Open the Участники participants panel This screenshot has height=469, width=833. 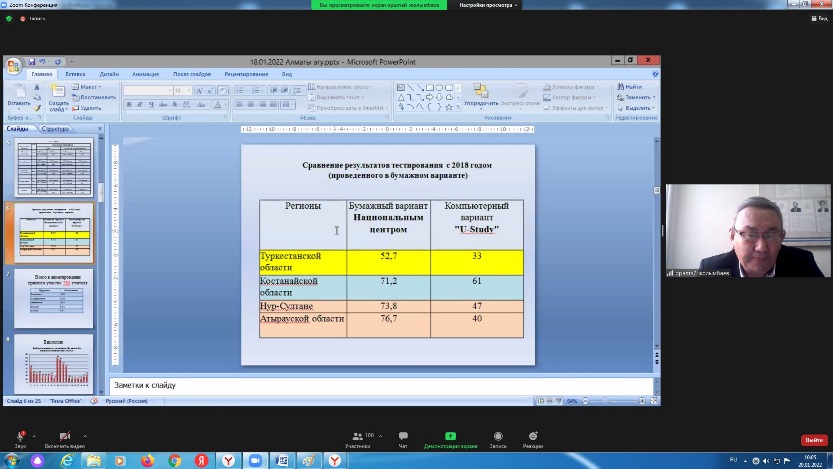click(357, 436)
